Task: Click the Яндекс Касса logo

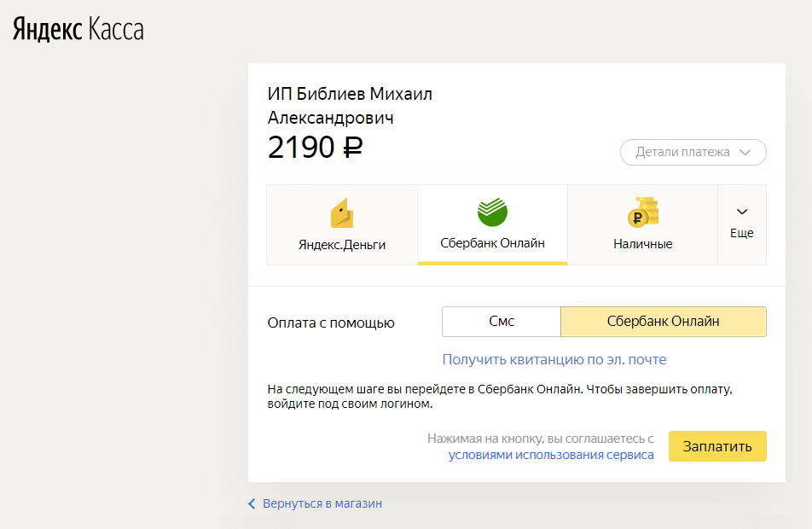Action: pyautogui.click(x=78, y=29)
